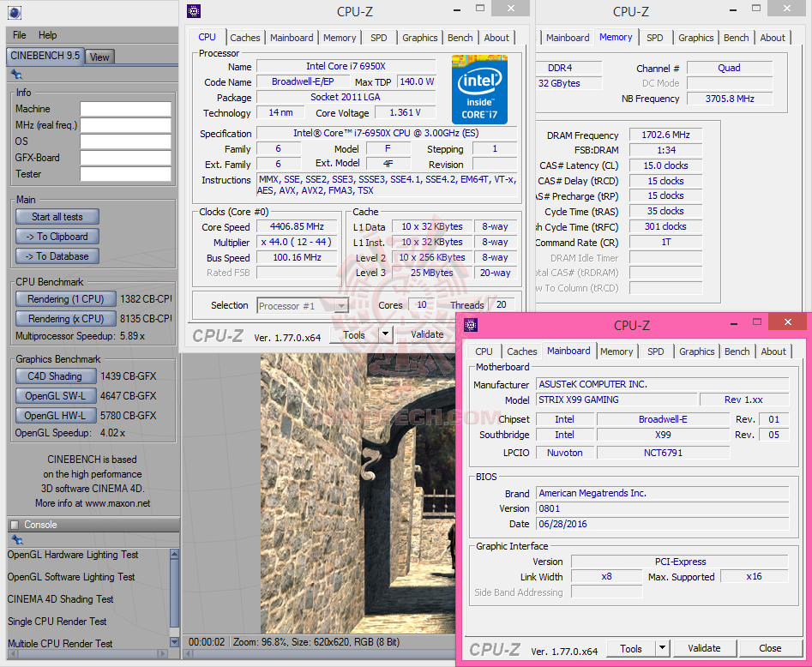Toggle the Console checkbox
Screen dimensions: 812x667
14,525
